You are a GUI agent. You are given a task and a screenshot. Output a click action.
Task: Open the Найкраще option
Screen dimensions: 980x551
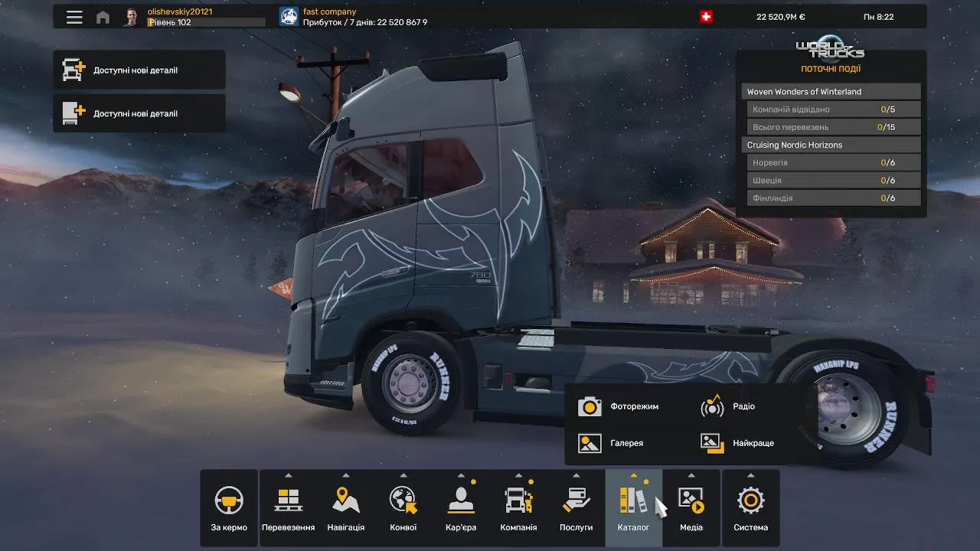[737, 443]
